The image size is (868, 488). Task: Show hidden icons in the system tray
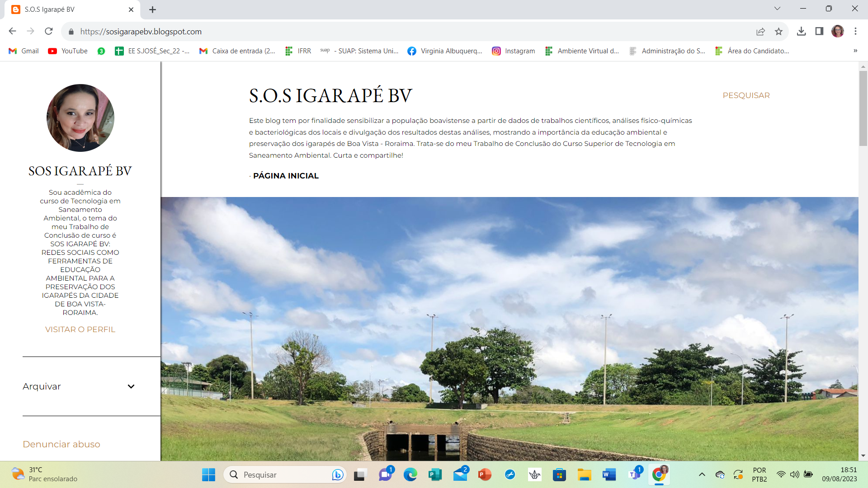click(x=702, y=474)
